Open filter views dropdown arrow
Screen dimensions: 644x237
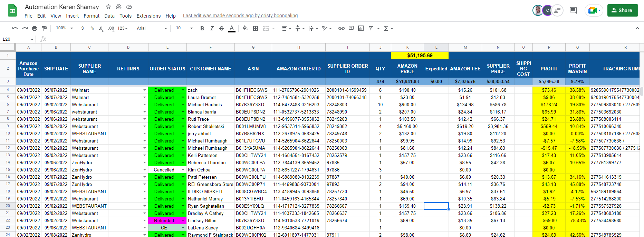click(378, 28)
